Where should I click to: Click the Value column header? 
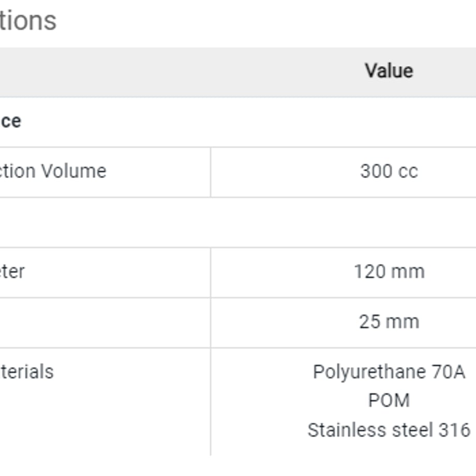[389, 71]
